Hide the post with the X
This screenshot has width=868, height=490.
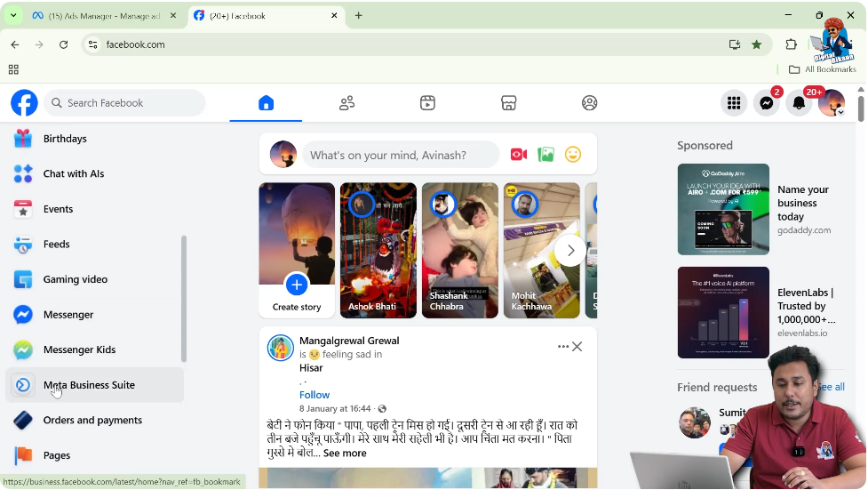pyautogui.click(x=577, y=347)
